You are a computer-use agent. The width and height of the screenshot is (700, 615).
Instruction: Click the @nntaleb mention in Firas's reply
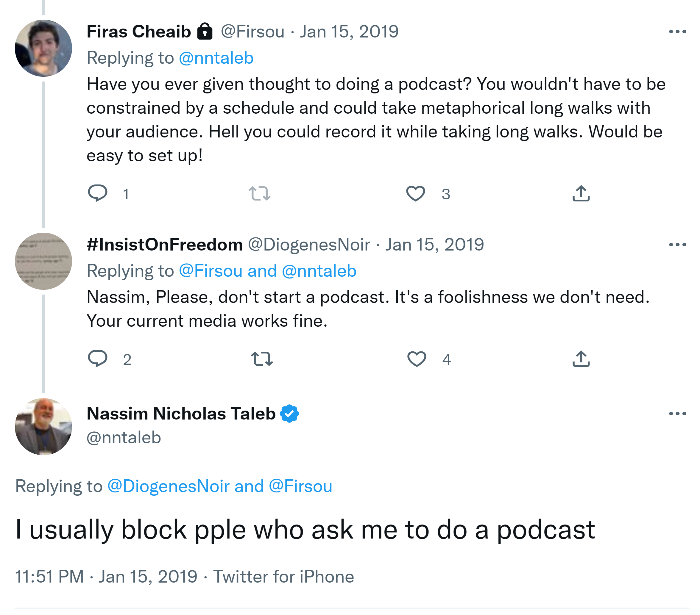tap(216, 58)
